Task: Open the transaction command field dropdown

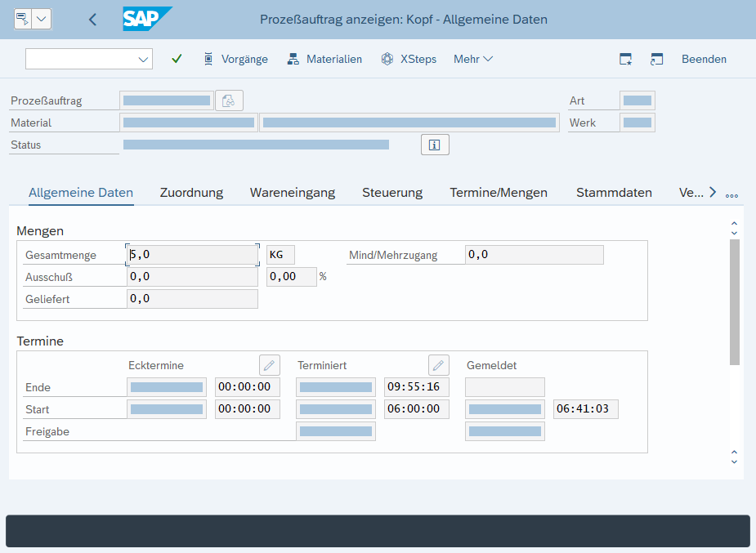Action: pyautogui.click(x=144, y=59)
